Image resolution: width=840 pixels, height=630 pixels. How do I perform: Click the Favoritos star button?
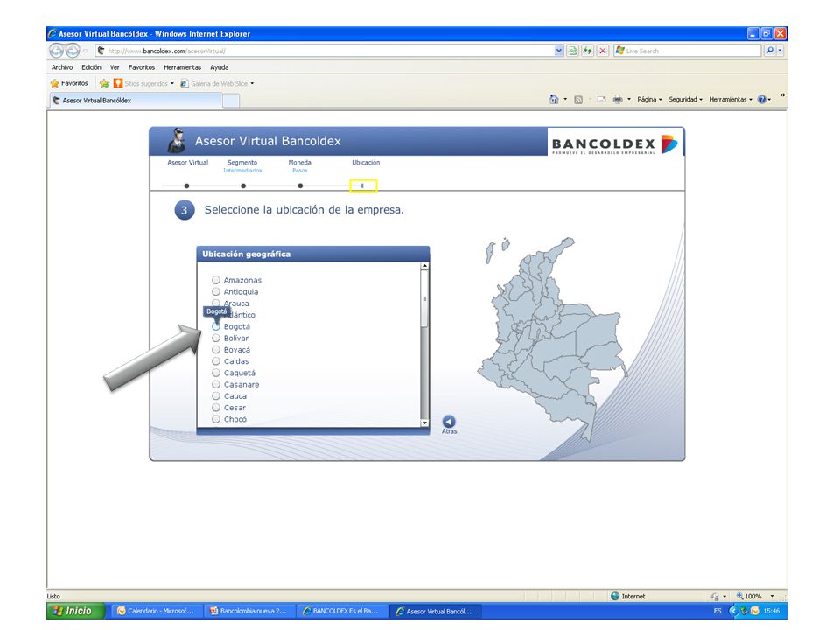69,84
